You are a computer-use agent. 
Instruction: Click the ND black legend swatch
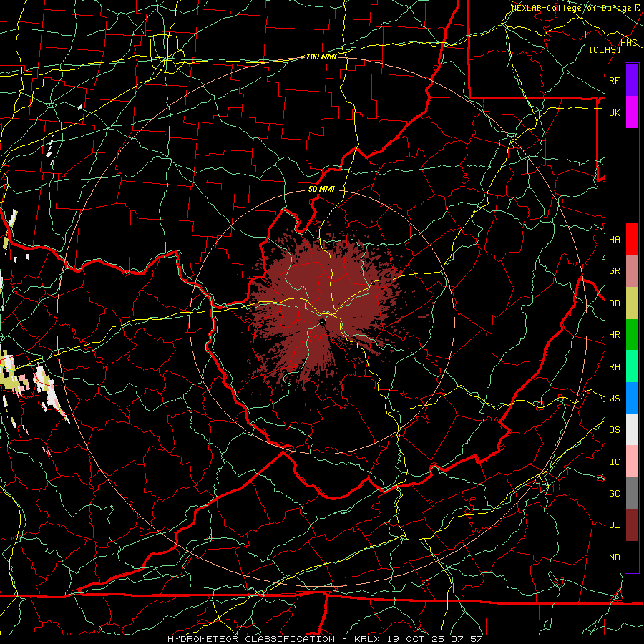632,557
